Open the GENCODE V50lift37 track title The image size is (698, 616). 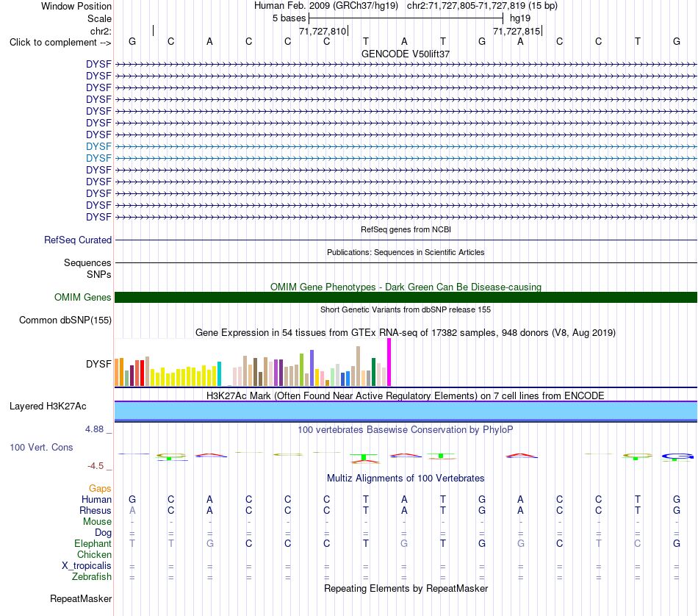406,54
